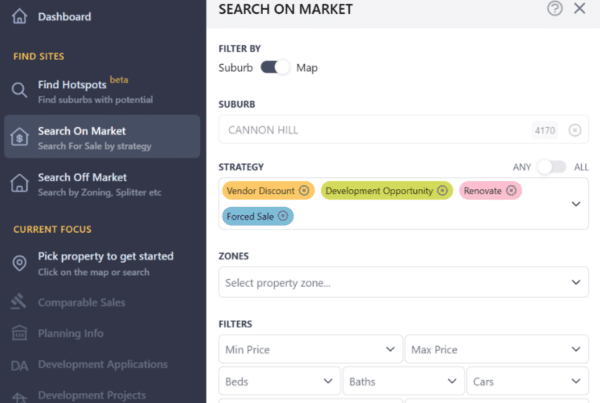Expand the Strategy dropdown chevron

coord(576,203)
